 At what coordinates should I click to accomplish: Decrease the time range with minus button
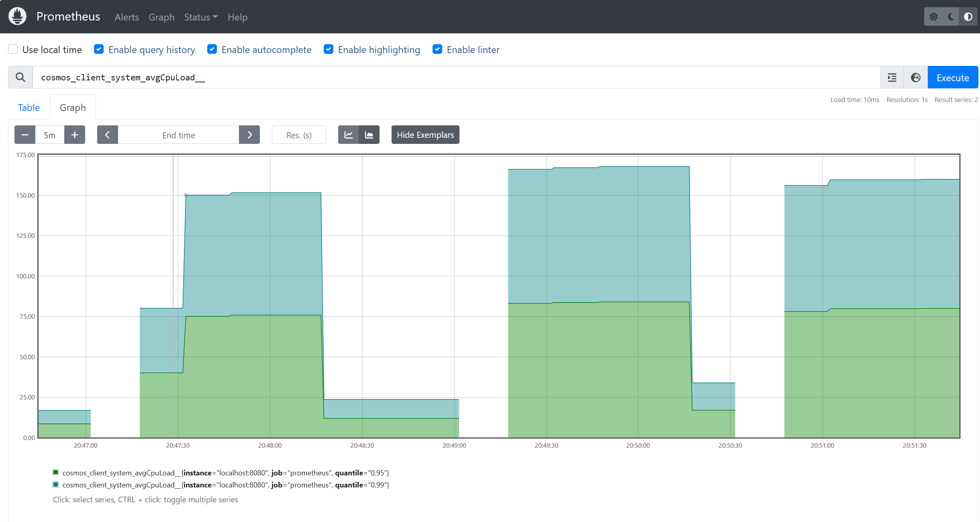25,135
